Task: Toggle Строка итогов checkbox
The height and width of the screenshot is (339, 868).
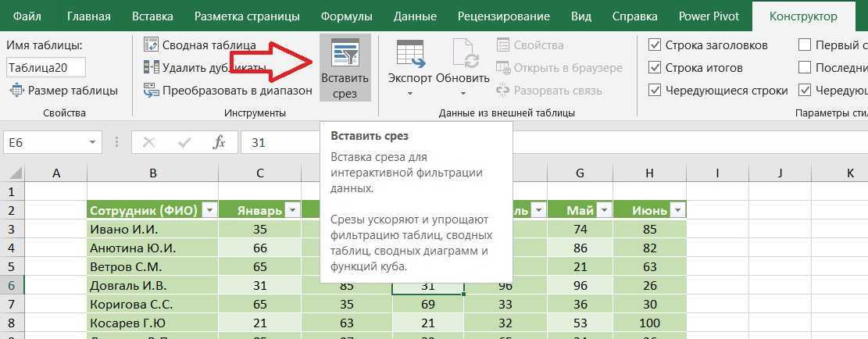Action: coord(655,67)
